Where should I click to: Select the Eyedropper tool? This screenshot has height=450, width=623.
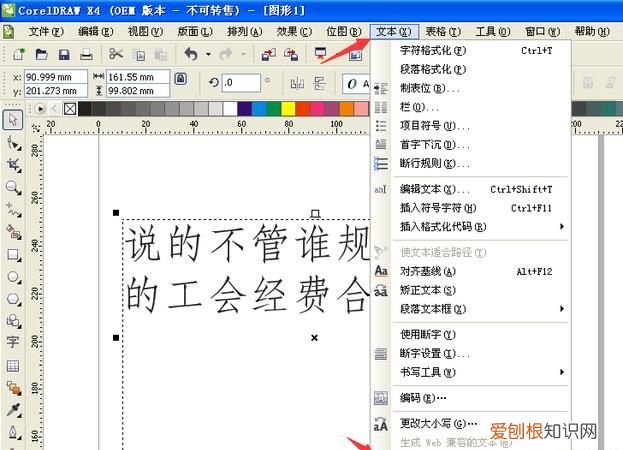tap(14, 410)
